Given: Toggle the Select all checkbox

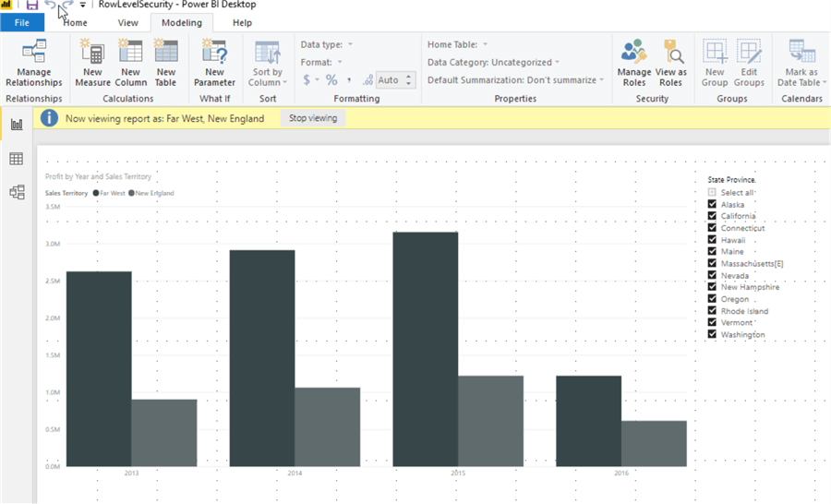Looking at the screenshot, I should pos(712,193).
